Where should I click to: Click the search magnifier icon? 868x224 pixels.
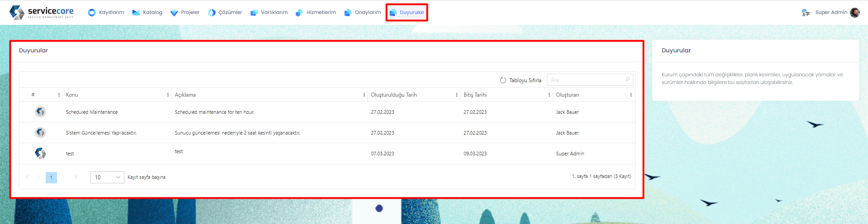pos(627,79)
